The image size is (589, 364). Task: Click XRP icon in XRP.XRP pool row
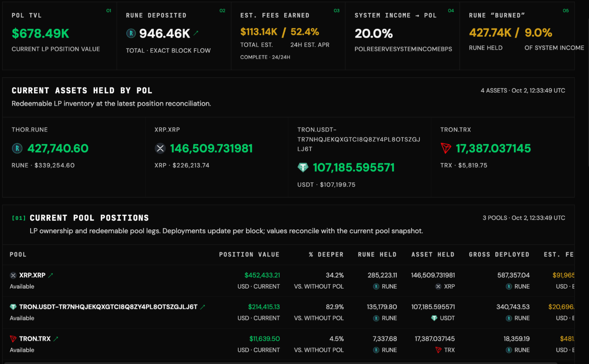[x=13, y=275]
